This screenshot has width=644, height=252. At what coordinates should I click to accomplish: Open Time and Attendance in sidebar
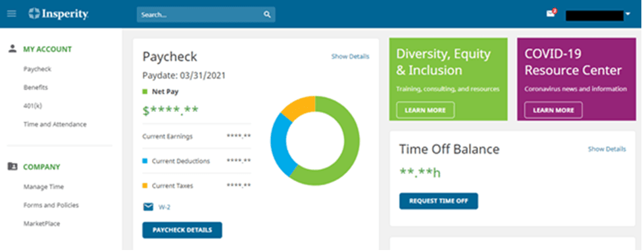[55, 124]
